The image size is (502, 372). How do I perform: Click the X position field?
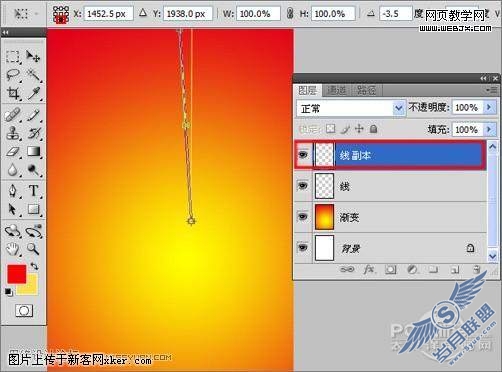click(x=108, y=14)
